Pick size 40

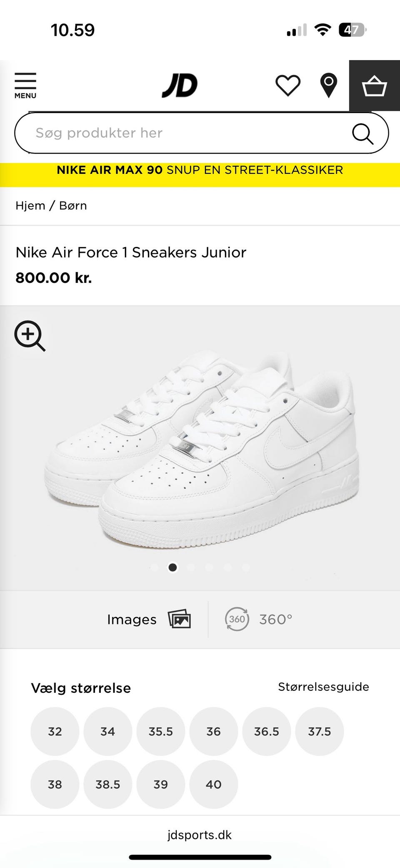click(213, 784)
